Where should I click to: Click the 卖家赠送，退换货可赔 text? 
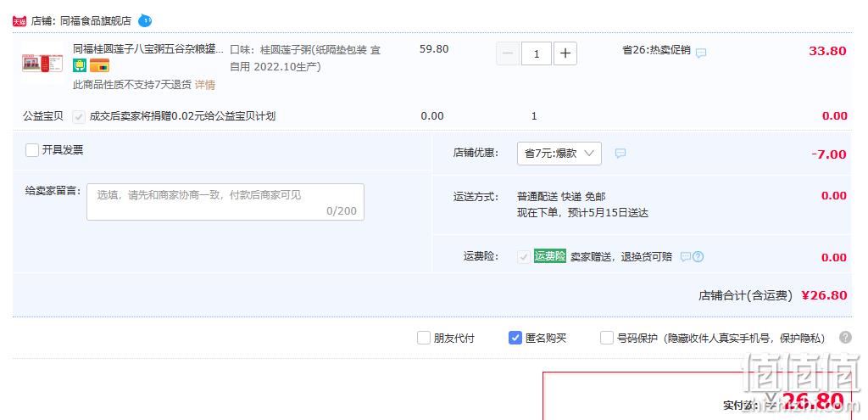coord(621,256)
